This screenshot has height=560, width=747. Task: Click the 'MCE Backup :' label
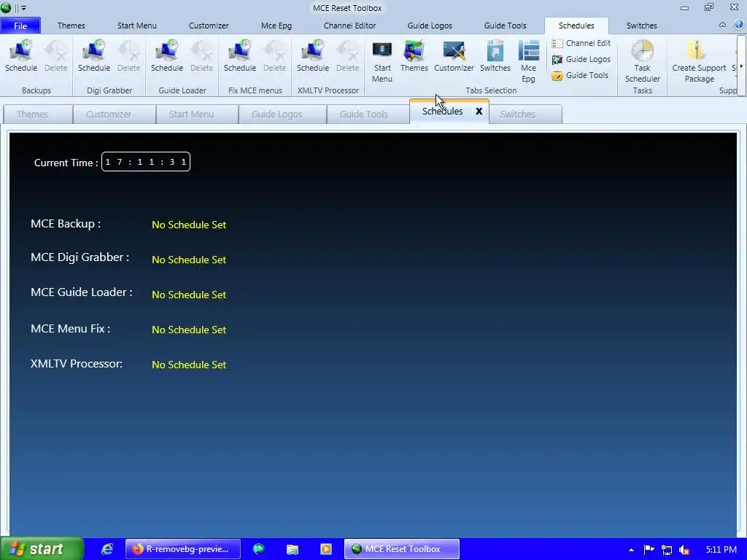pos(66,224)
